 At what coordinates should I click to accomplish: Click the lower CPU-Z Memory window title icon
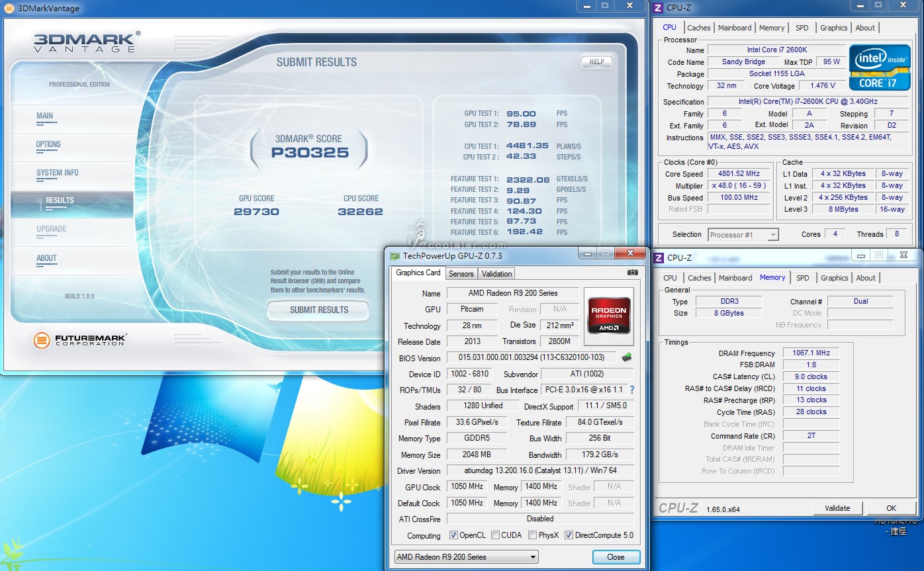659,257
